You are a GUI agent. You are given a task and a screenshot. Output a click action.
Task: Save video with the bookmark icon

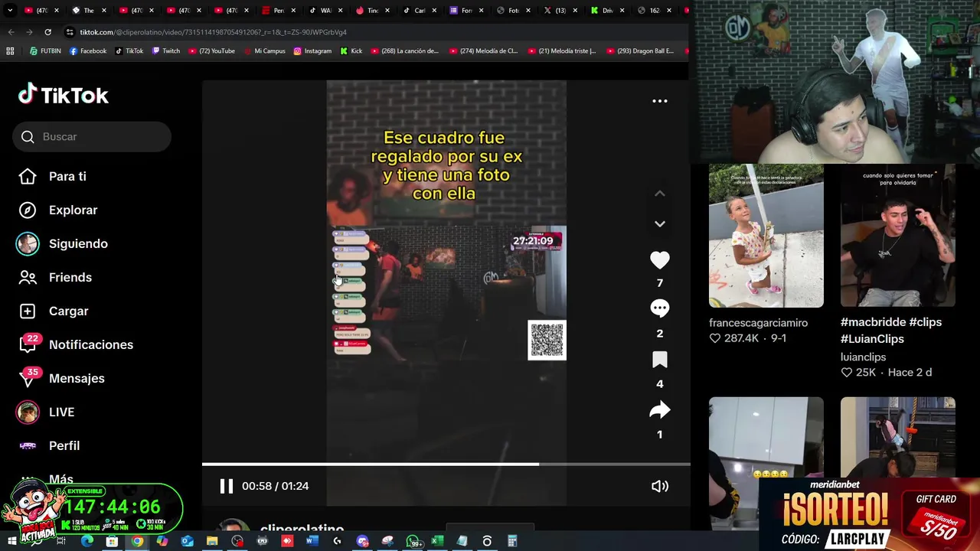click(x=659, y=360)
